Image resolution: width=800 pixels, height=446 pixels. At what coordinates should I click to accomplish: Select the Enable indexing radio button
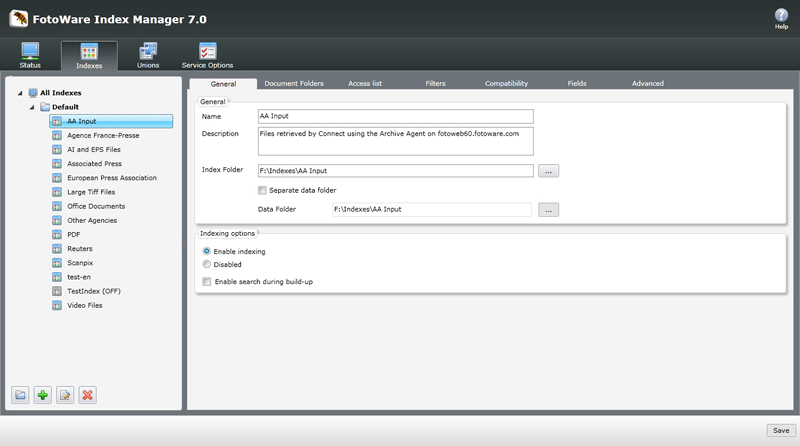point(207,251)
